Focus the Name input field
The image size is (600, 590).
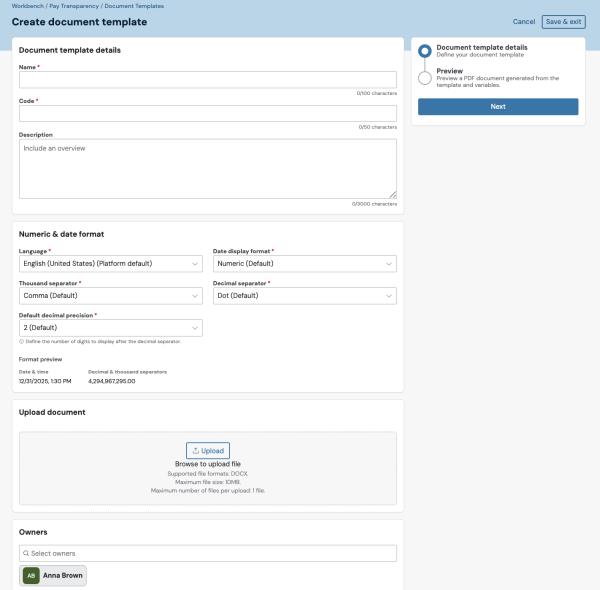[208, 80]
